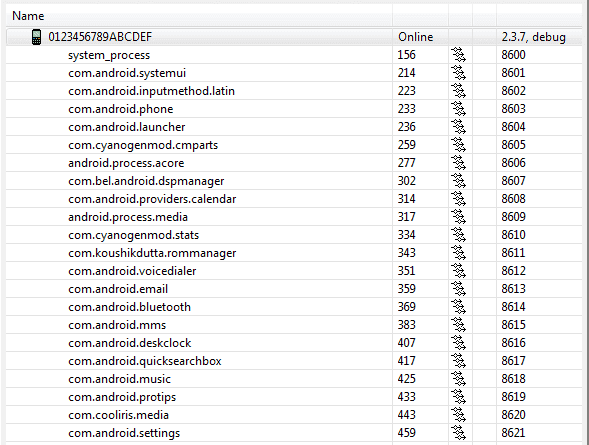
Task: Select the com.android.launcher process
Action: tap(127, 127)
